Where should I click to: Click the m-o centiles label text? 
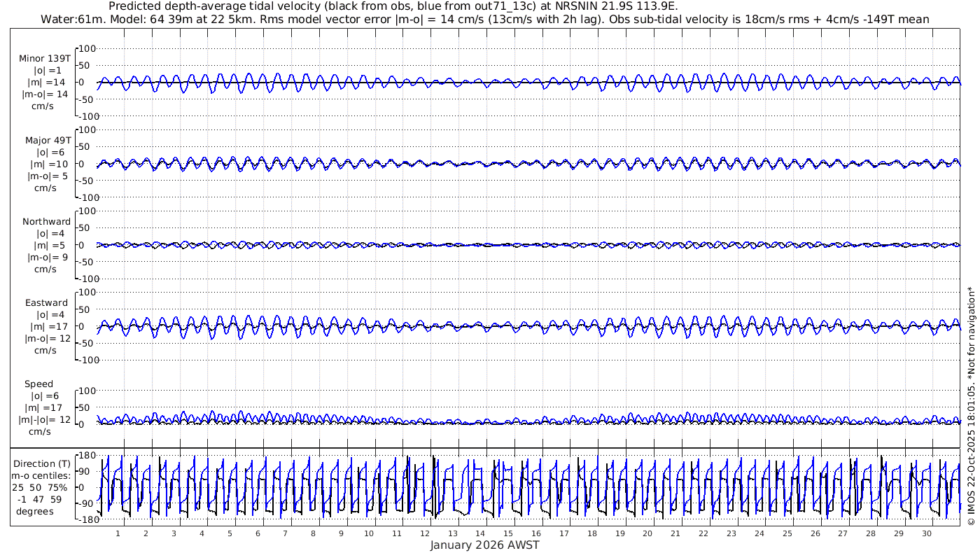click(40, 475)
